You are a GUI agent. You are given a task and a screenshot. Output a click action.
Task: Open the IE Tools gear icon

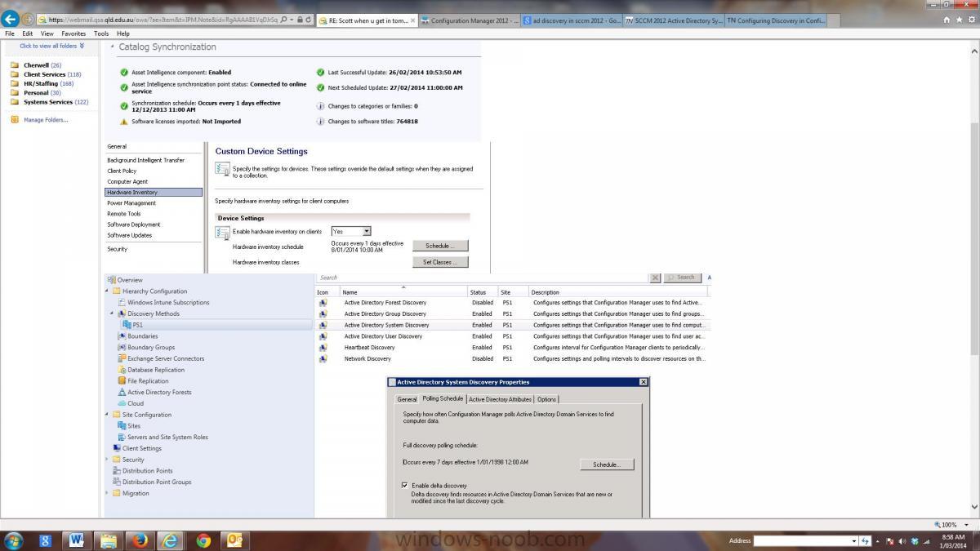point(970,19)
